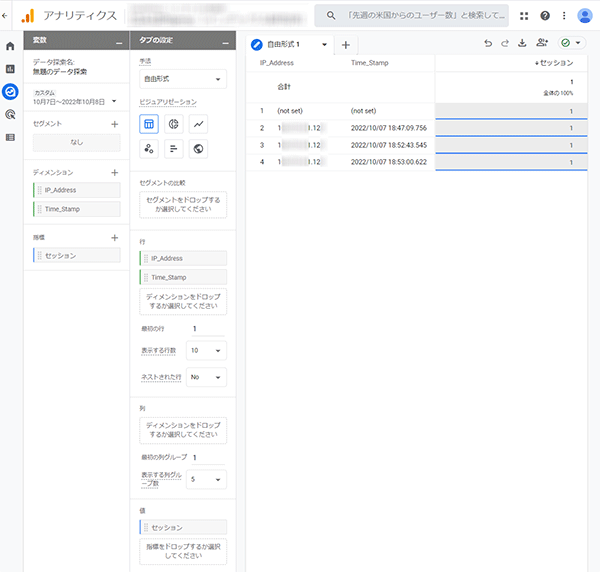The width and height of the screenshot is (600, 572).
Task: Open the Configure list icon in sidebar
Action: (10, 137)
